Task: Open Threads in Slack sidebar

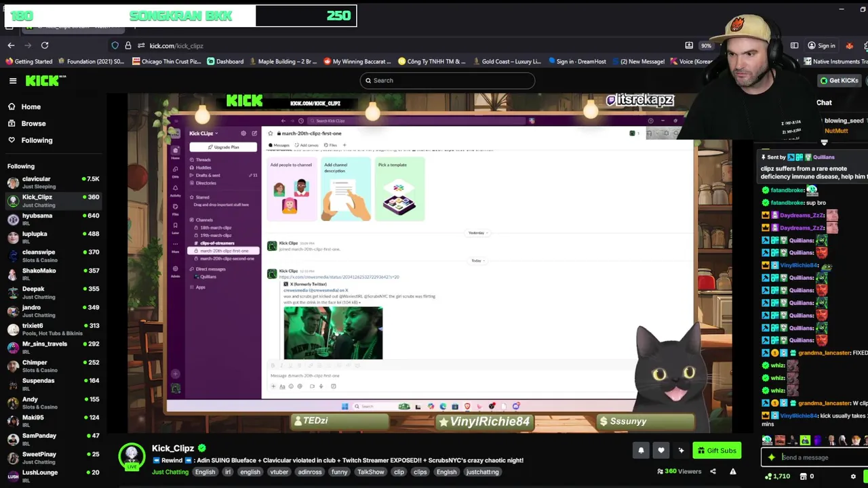Action: tap(203, 160)
